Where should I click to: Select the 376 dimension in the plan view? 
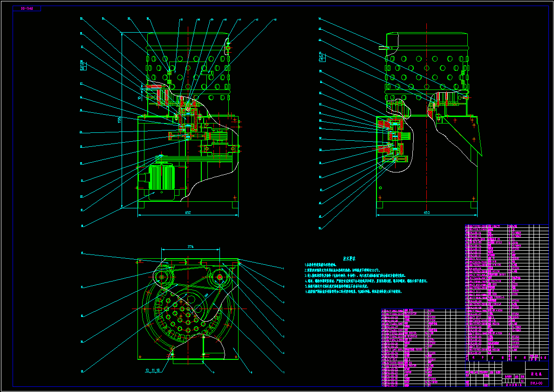tap(190, 247)
